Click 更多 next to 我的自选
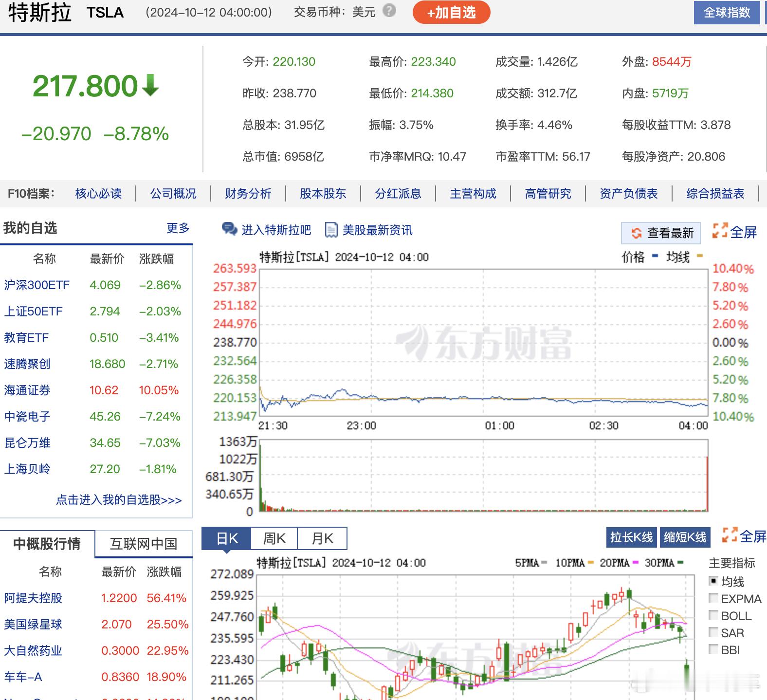 tap(178, 228)
